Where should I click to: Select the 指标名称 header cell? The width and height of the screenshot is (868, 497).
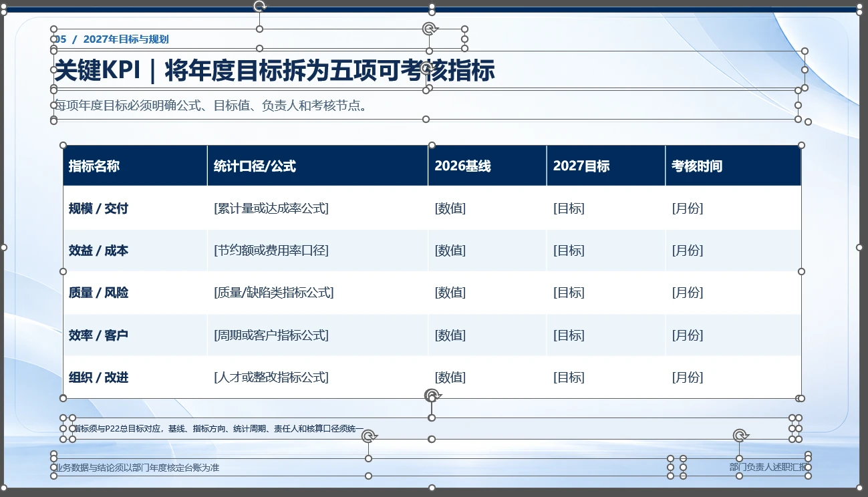point(135,166)
